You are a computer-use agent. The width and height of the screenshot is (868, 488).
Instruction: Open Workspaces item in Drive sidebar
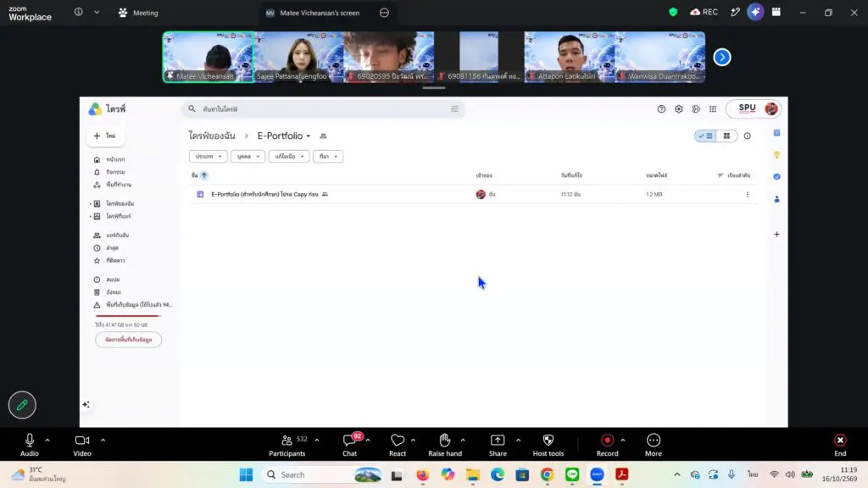coord(119,185)
